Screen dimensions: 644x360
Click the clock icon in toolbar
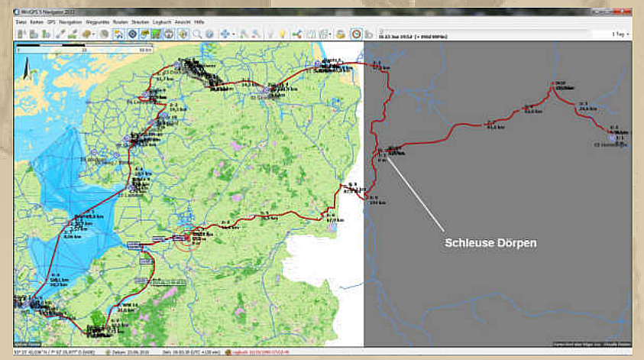(x=356, y=34)
